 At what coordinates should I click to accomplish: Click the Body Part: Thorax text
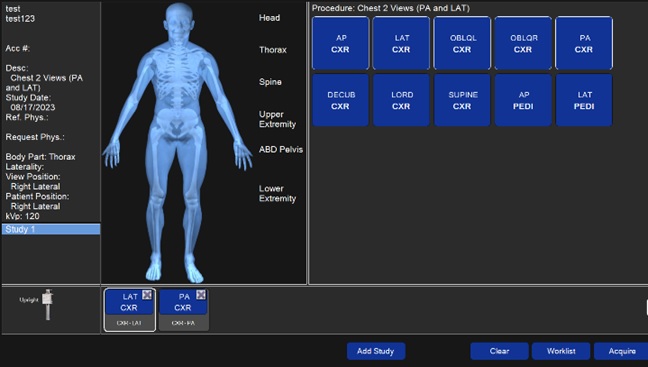point(40,157)
